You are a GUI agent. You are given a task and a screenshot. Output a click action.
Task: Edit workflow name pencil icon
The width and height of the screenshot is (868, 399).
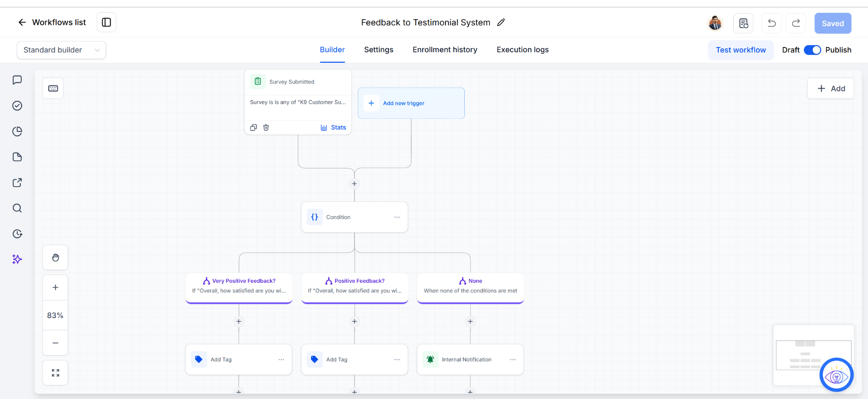[x=501, y=23]
